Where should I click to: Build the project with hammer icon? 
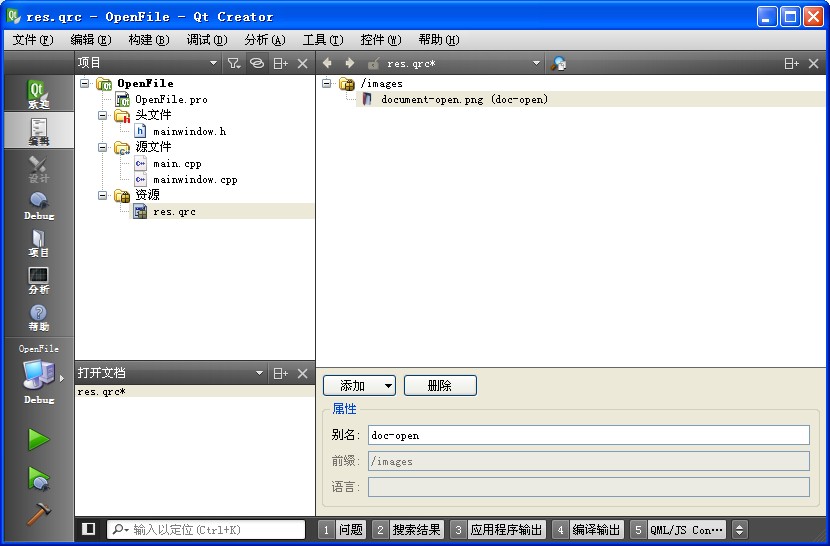click(39, 513)
